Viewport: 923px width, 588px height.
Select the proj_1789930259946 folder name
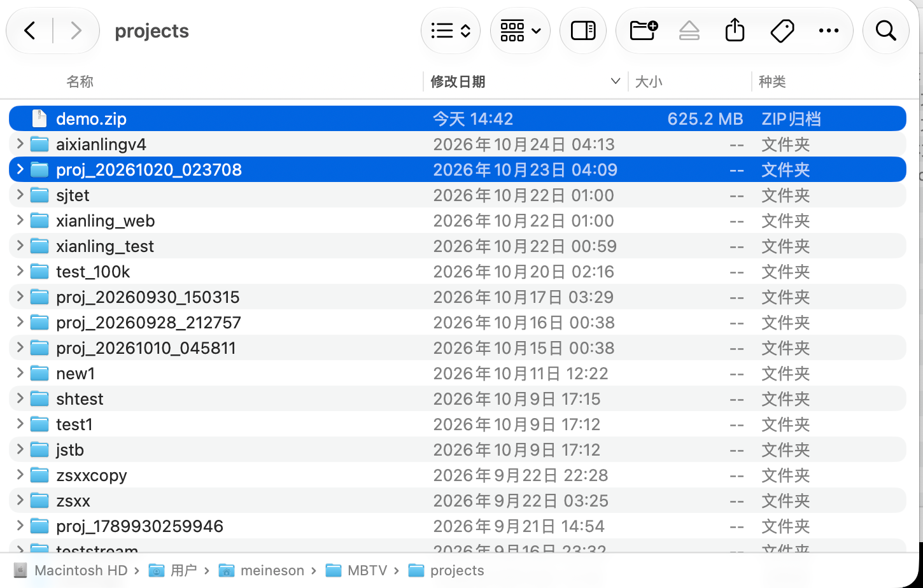point(139,526)
